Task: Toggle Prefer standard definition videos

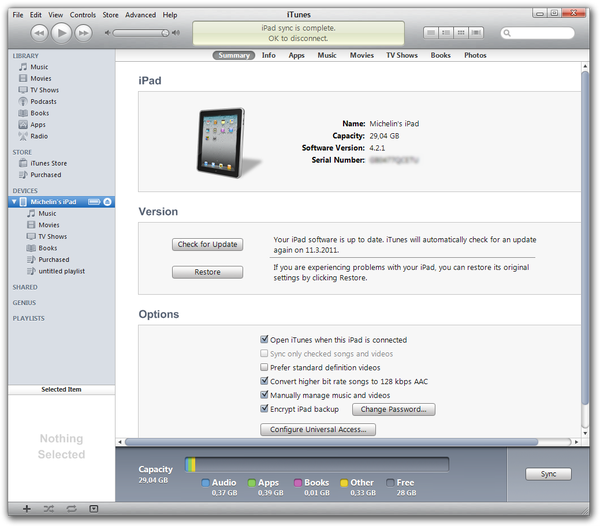Action: pos(264,367)
